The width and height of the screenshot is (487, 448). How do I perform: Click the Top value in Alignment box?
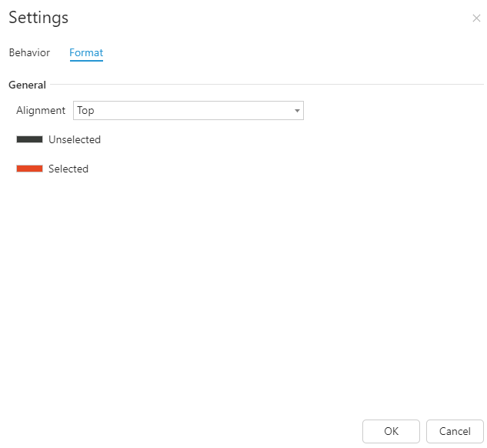(x=85, y=111)
